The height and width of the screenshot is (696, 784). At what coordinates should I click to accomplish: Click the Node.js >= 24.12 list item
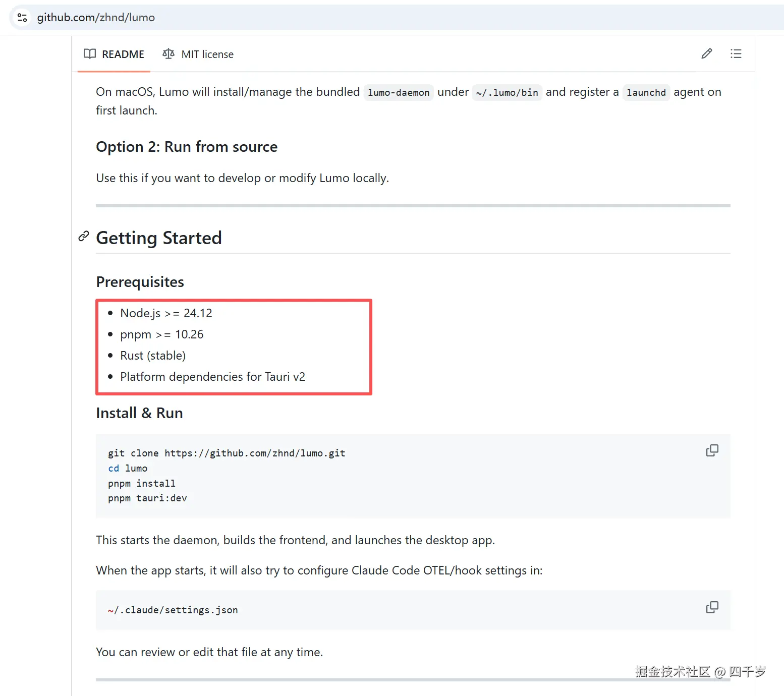(166, 313)
